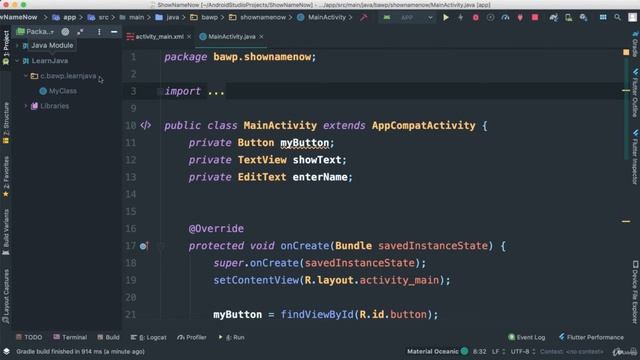This screenshot has height=360, width=640.
Task: Click the related XML file gutter icon on line 10
Action: (146, 125)
